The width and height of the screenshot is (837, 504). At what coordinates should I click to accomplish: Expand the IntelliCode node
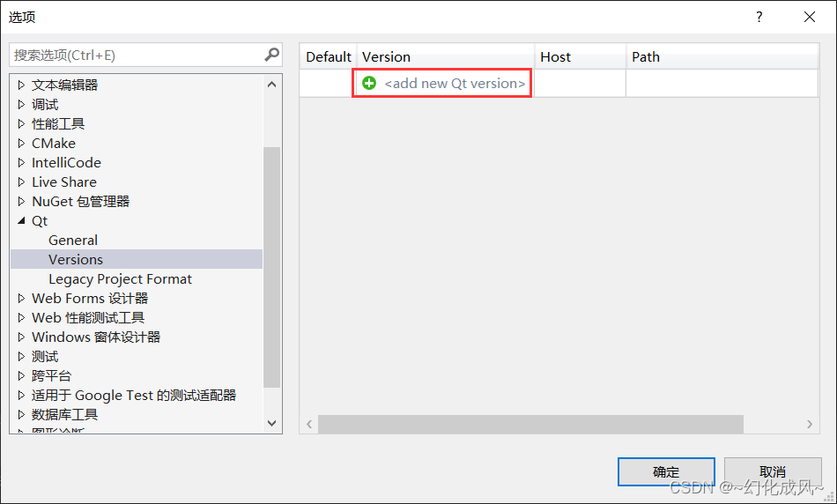click(21, 162)
